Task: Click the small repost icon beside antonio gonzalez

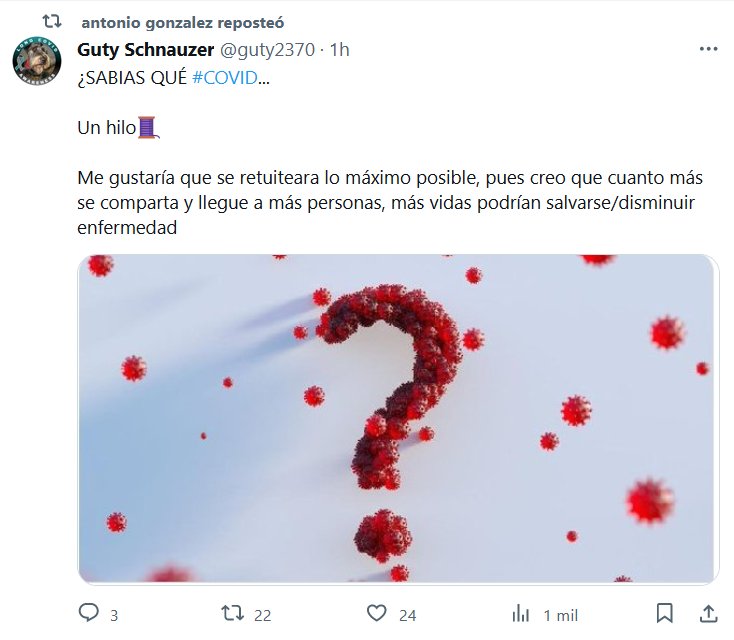Action: (x=56, y=20)
